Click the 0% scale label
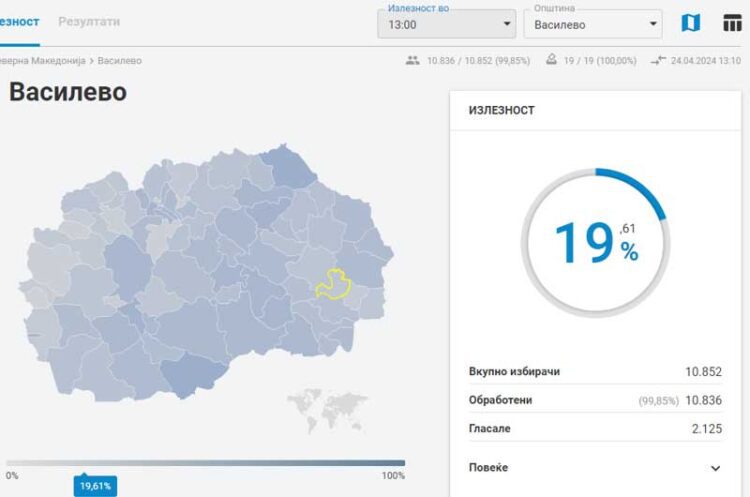This screenshot has height=497, width=750. coord(12,475)
